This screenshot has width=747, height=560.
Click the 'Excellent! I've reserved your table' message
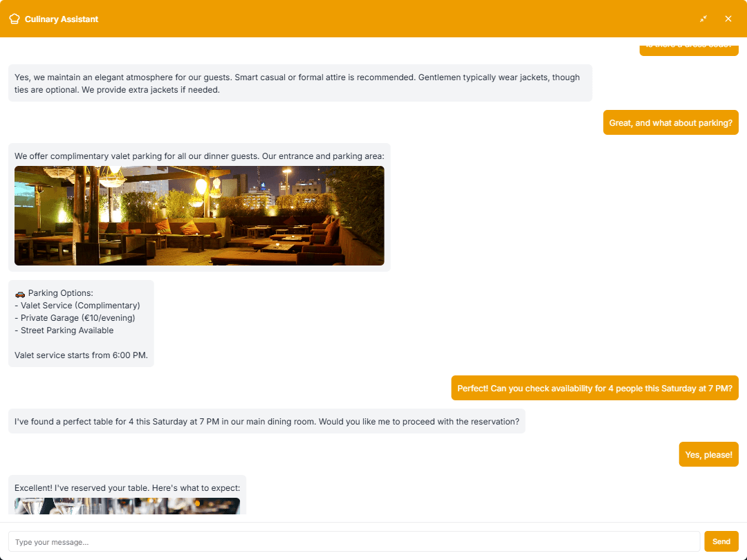[127, 487]
